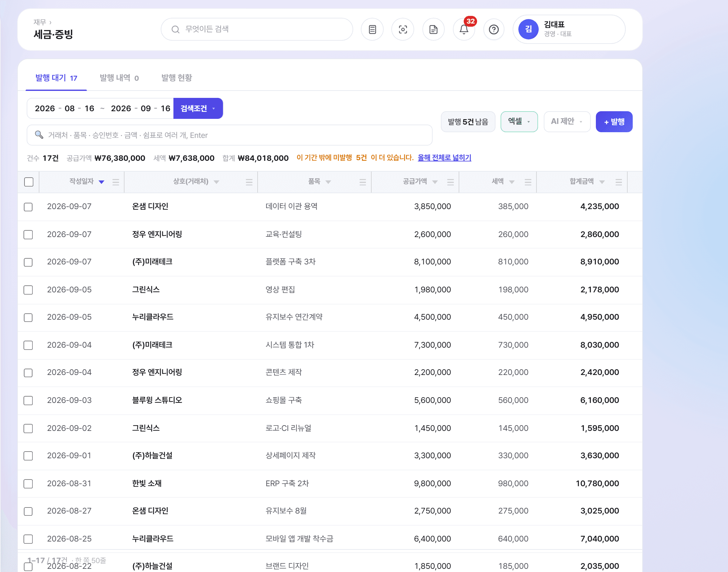Viewport: 728px width, 572px height.
Task: Open the file document icon in header
Action: (434, 30)
